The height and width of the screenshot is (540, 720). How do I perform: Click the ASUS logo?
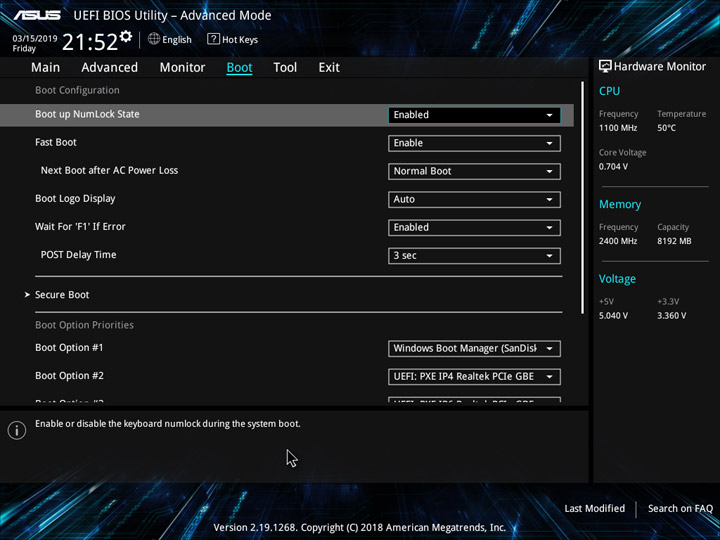[x=37, y=15]
